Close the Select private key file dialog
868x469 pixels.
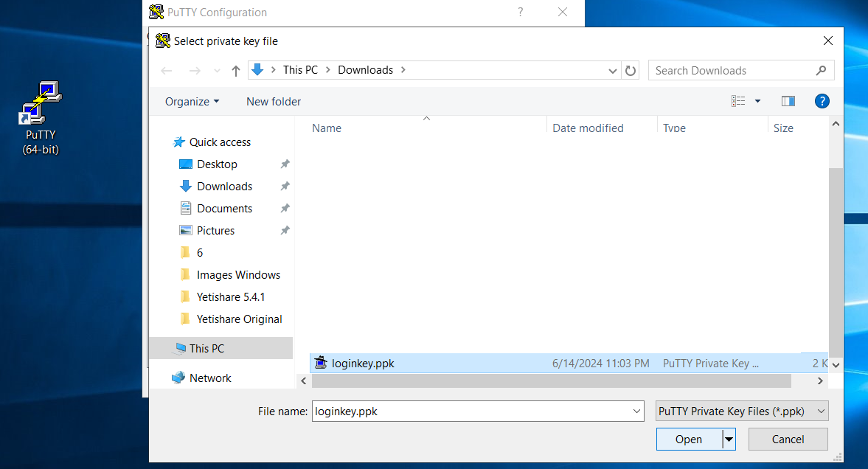(827, 41)
